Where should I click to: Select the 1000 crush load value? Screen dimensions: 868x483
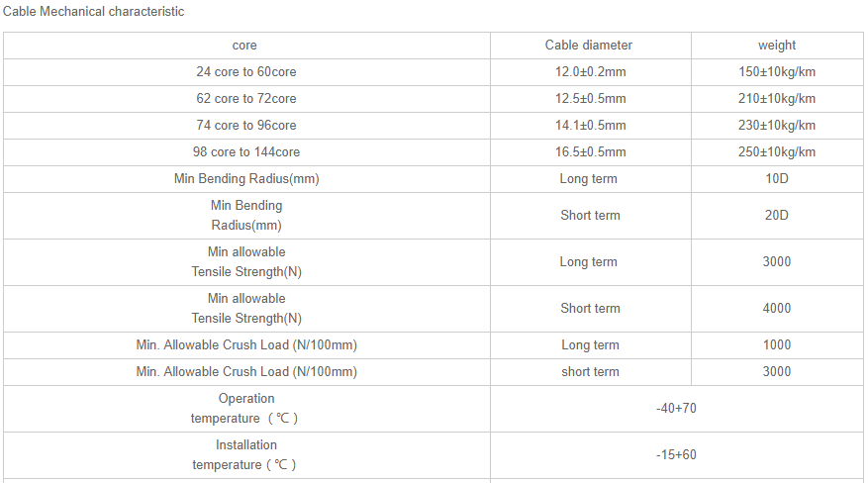pyautogui.click(x=777, y=345)
